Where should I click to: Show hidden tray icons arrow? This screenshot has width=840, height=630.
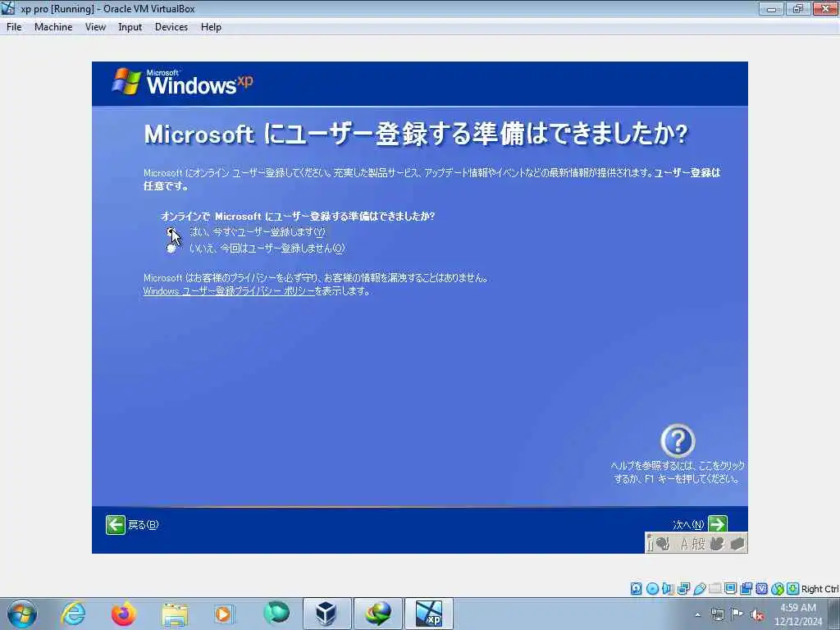(x=697, y=615)
